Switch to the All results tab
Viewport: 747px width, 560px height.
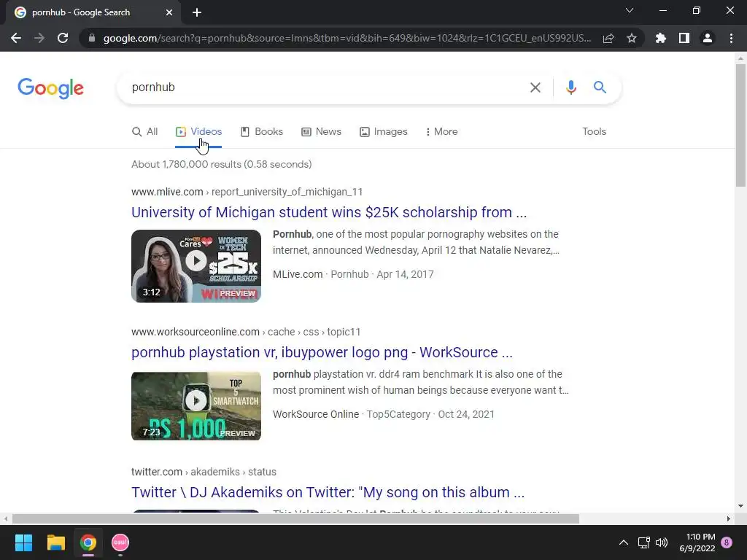pyautogui.click(x=145, y=131)
